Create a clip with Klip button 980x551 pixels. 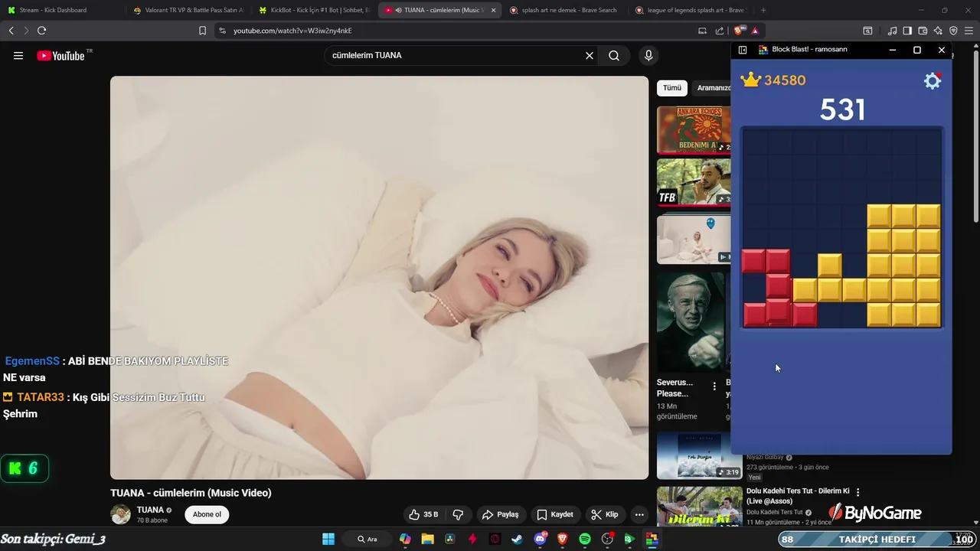click(x=605, y=514)
